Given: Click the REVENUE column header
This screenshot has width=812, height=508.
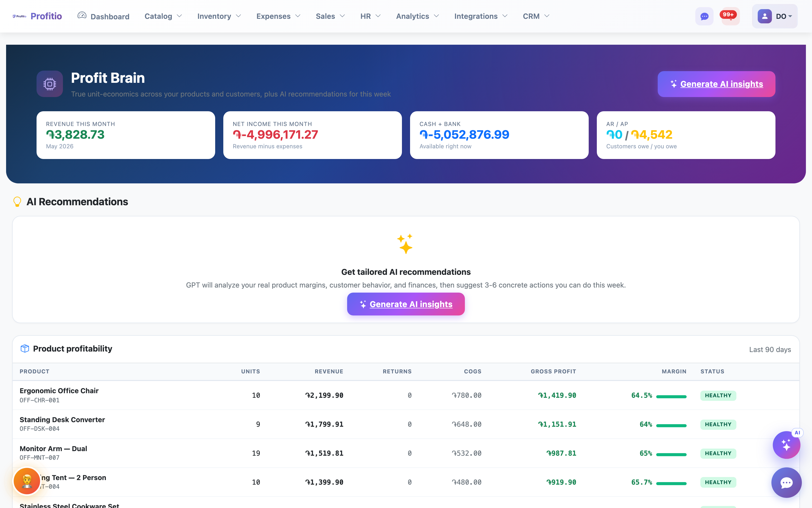Looking at the screenshot, I should point(329,371).
